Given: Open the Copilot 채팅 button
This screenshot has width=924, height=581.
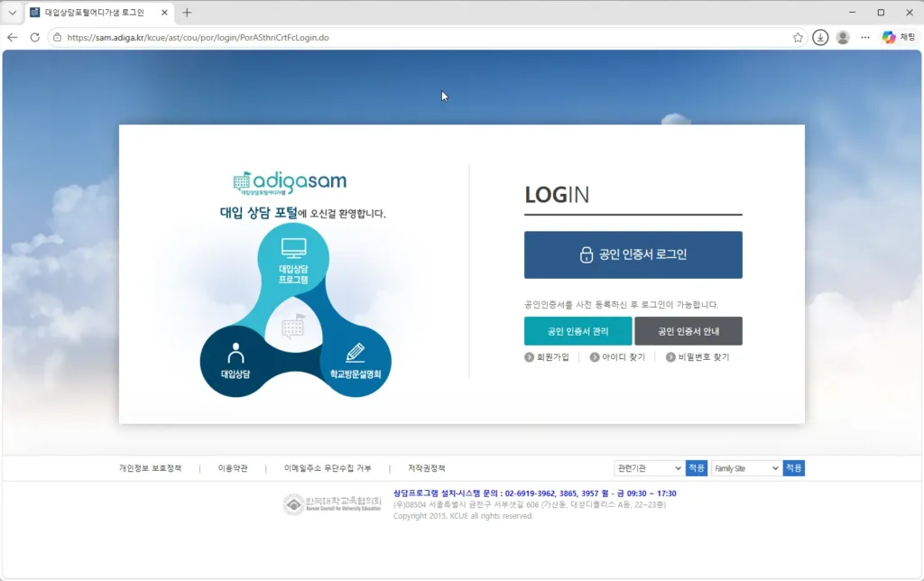Looking at the screenshot, I should (x=899, y=37).
